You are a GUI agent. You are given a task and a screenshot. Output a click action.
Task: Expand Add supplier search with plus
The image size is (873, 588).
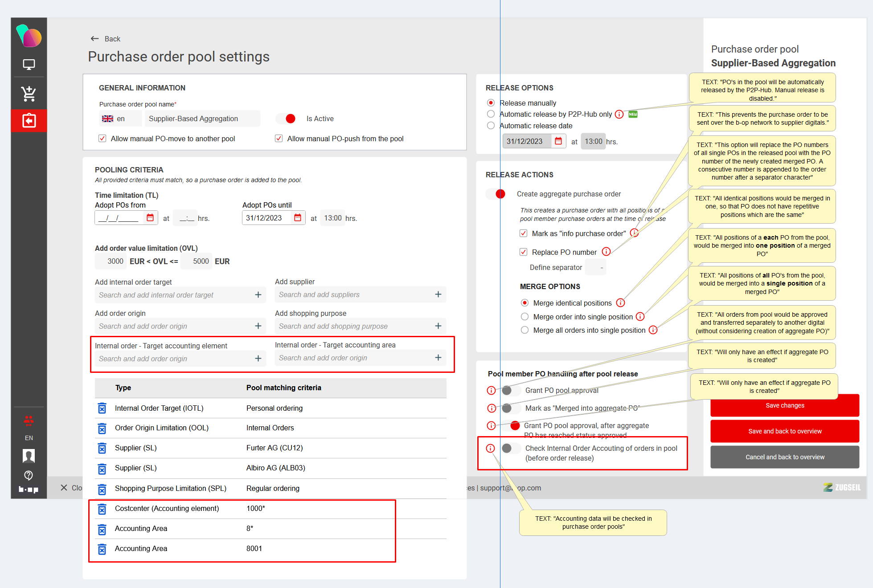(438, 294)
